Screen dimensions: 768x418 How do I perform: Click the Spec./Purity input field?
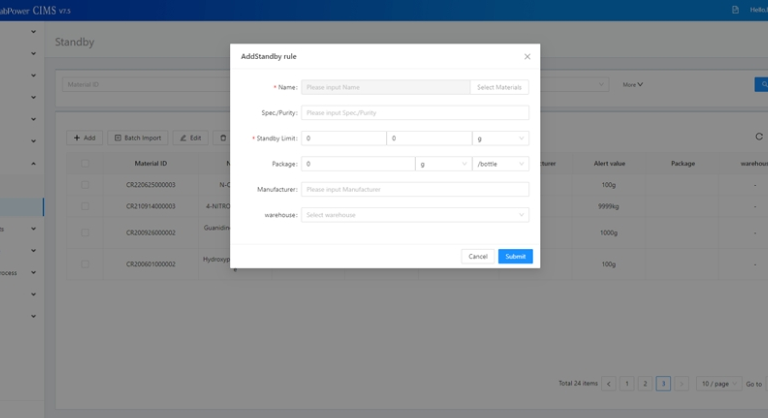415,113
